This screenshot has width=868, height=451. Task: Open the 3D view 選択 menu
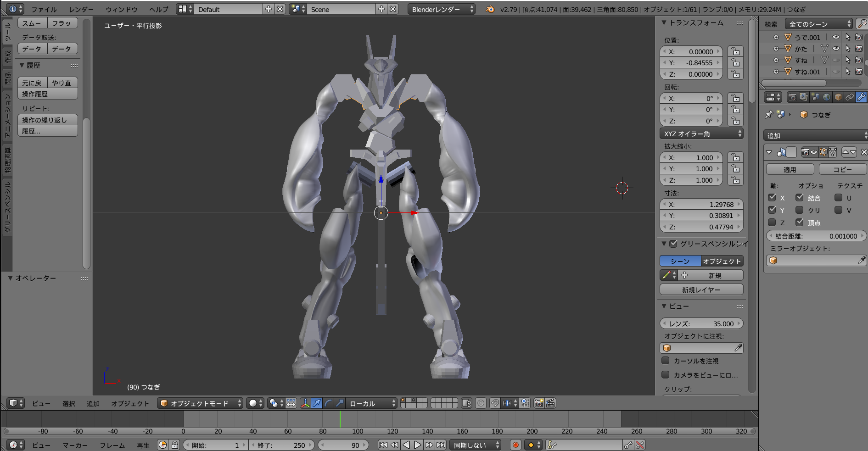point(69,403)
